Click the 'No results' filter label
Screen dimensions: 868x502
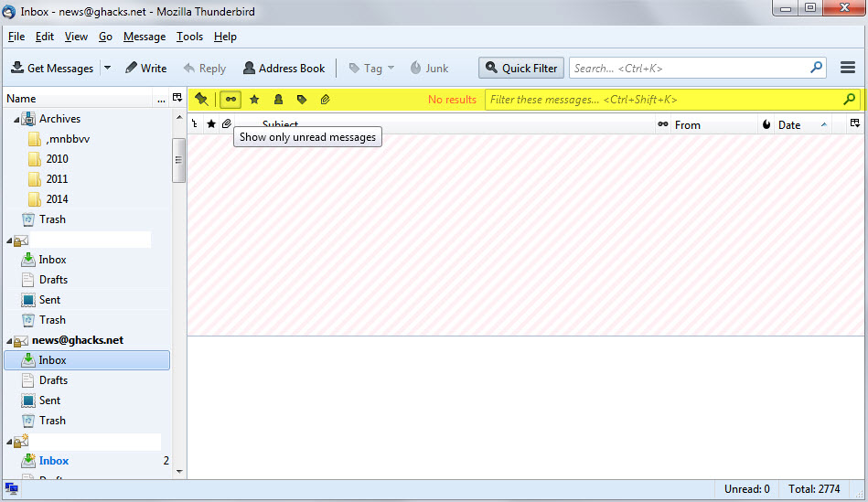[452, 100]
